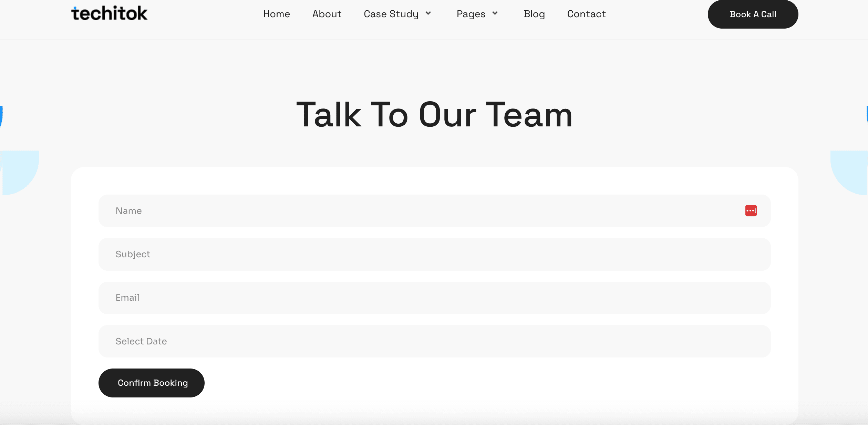Click into the Name input field
Image resolution: width=868 pixels, height=425 pixels.
[x=435, y=210]
